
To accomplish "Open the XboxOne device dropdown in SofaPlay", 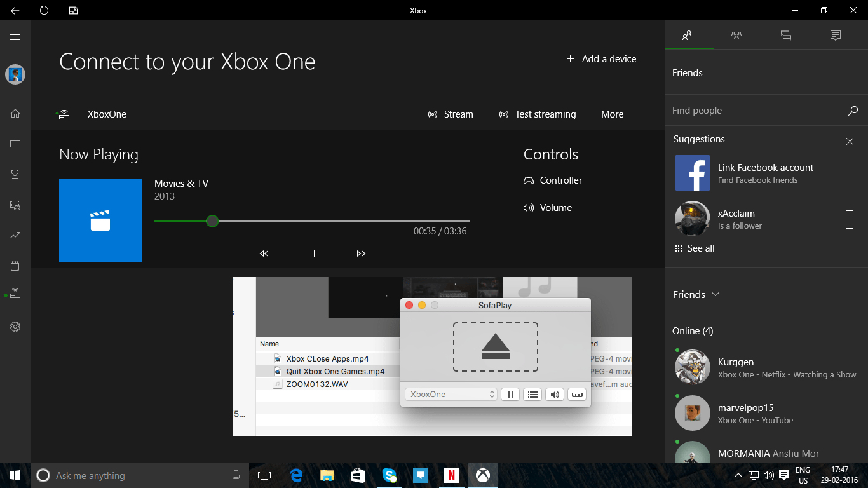I will point(451,395).
